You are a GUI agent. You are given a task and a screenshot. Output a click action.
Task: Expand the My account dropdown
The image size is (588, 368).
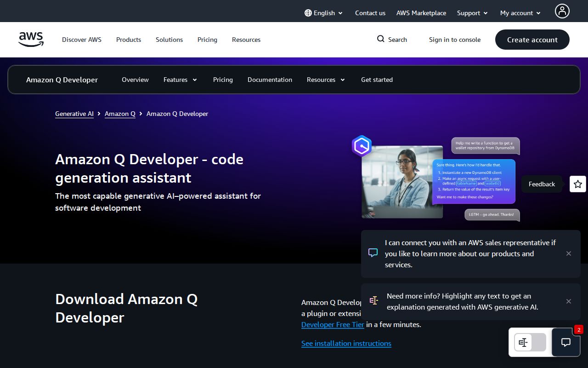pos(520,13)
